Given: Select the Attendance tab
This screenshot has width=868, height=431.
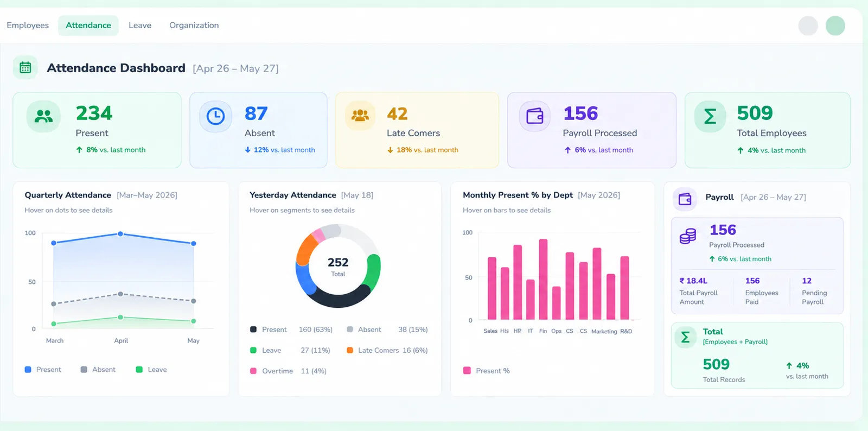Looking at the screenshot, I should (x=88, y=25).
